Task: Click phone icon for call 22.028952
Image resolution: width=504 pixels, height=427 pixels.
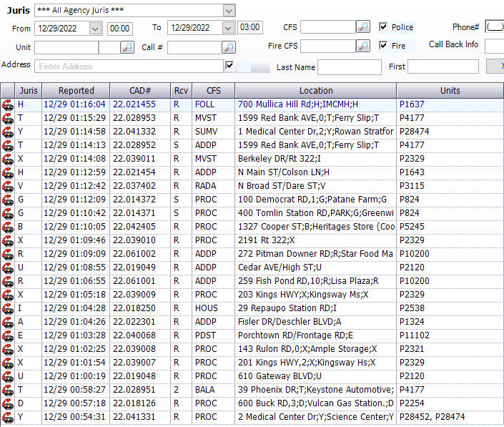Action: pyautogui.click(x=8, y=145)
